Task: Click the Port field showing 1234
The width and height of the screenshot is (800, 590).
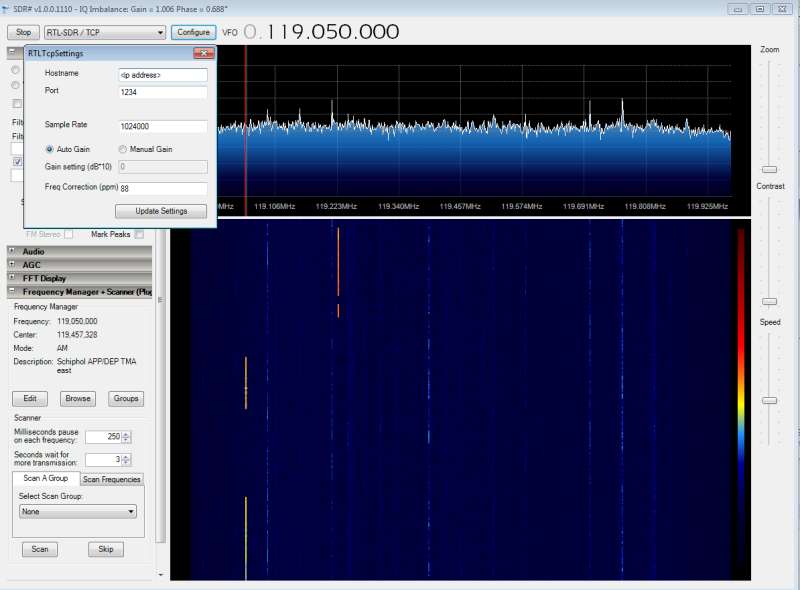Action: 163,92
